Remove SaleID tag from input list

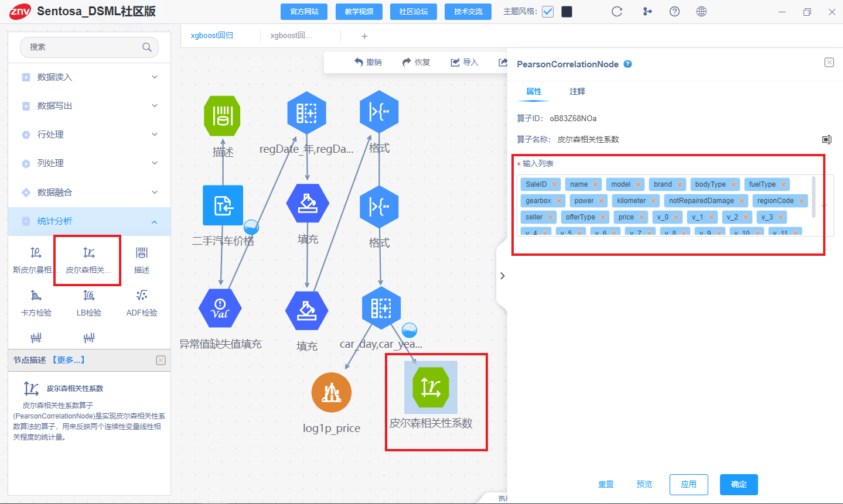pyautogui.click(x=554, y=184)
